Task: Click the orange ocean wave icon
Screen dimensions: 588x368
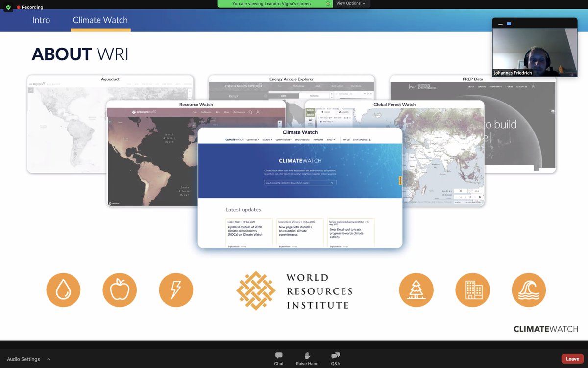Action: tap(529, 290)
